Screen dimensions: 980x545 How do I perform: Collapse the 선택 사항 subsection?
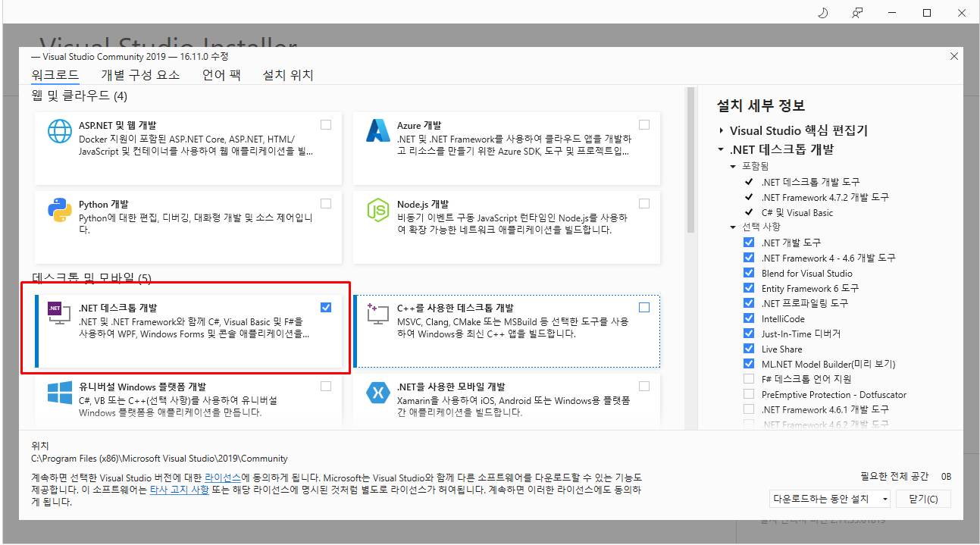point(733,227)
